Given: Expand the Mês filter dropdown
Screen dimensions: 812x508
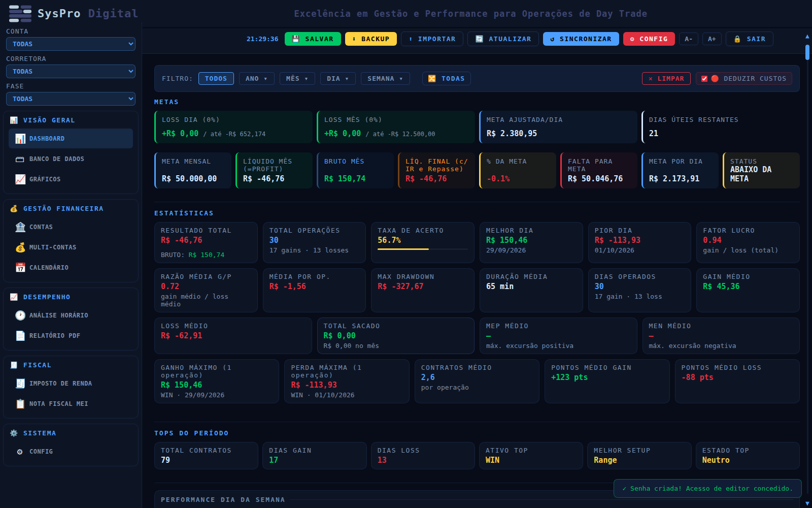Looking at the screenshot, I should pyautogui.click(x=297, y=79).
